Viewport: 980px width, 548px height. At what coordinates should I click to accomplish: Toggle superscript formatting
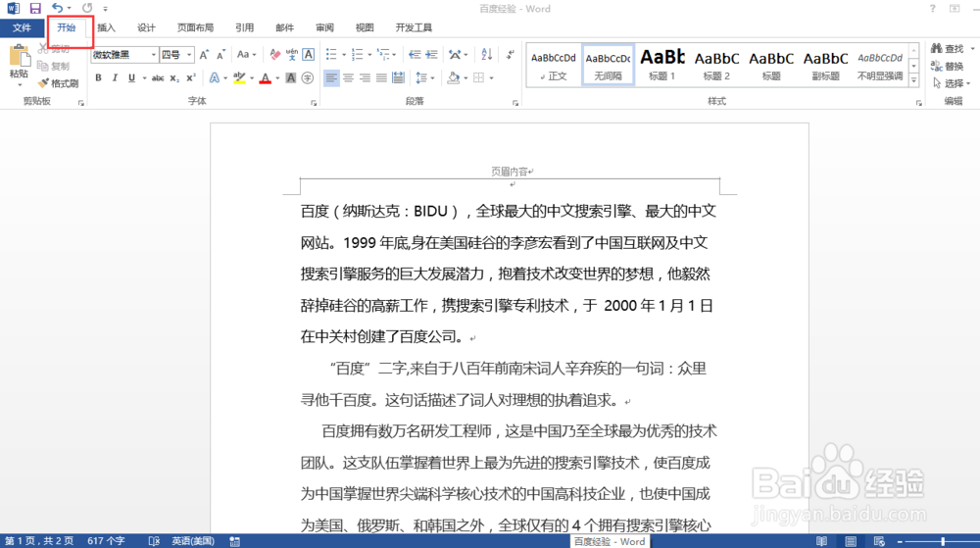coord(191,78)
